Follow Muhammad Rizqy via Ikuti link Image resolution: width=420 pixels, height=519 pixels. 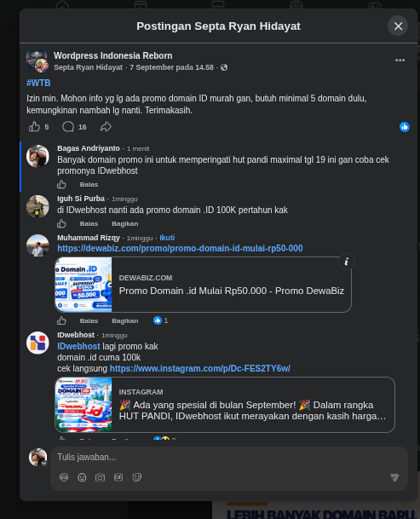click(x=167, y=238)
